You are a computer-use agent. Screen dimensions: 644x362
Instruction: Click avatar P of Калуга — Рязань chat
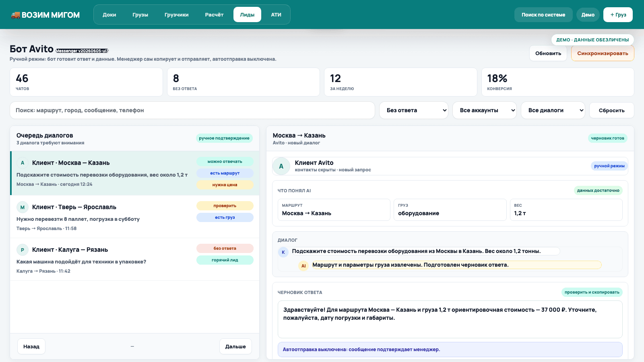click(23, 250)
